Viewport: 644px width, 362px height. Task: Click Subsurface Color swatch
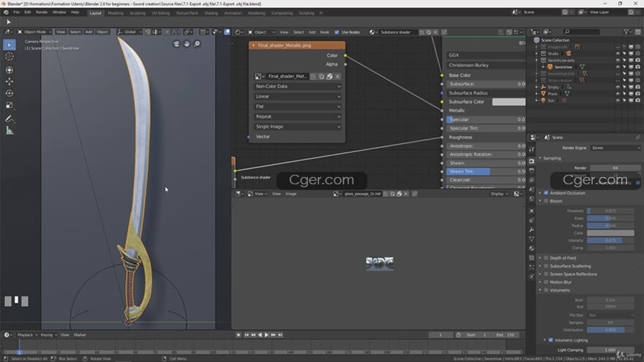pyautogui.click(x=509, y=102)
